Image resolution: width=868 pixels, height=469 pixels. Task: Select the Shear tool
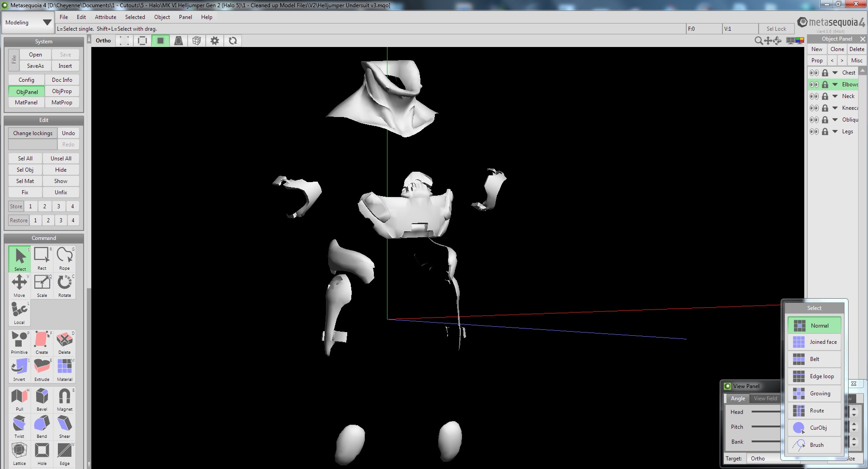pyautogui.click(x=65, y=427)
